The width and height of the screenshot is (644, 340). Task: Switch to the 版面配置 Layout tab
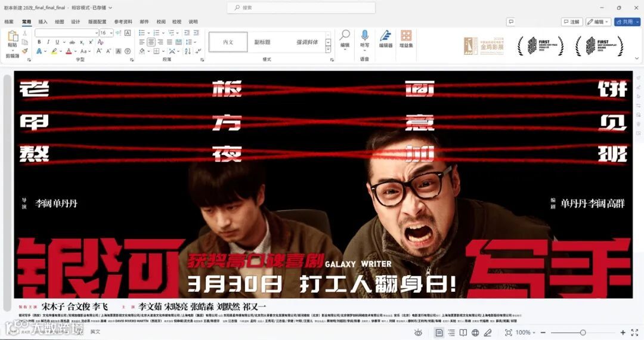(x=97, y=21)
